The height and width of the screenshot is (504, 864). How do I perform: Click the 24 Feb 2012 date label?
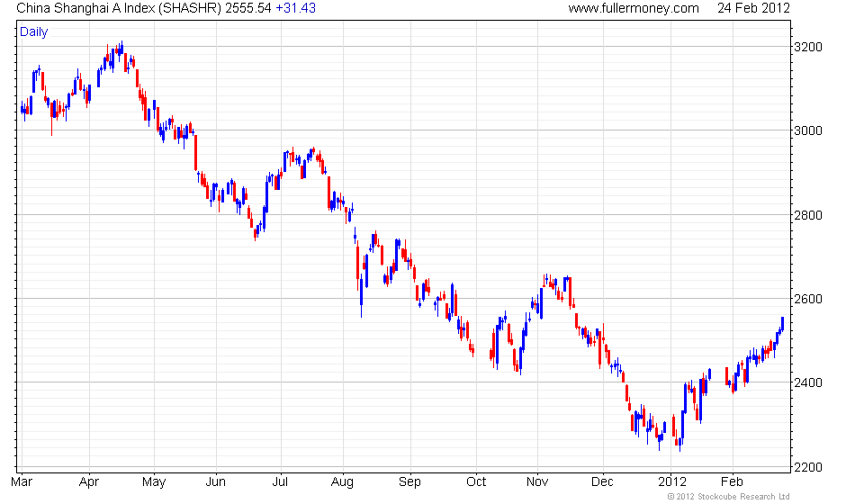pyautogui.click(x=753, y=8)
